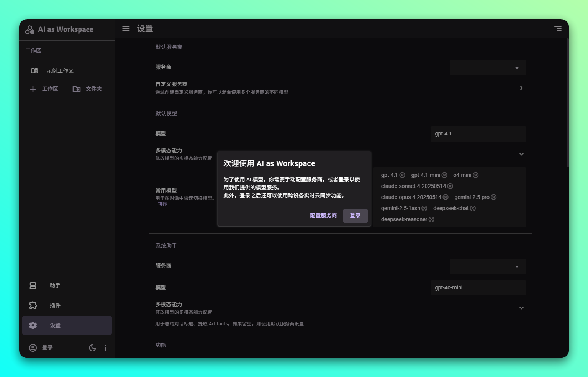Open the 示例工作区 workspace
588x377 pixels.
click(x=67, y=70)
